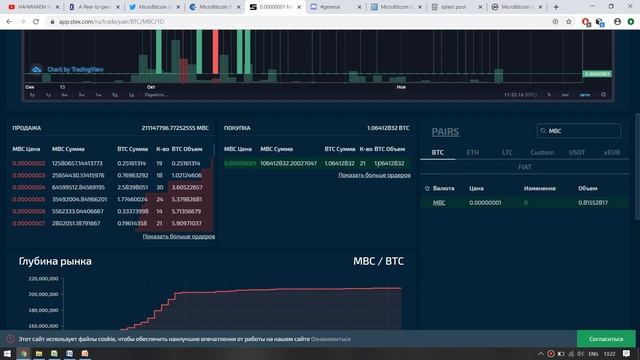Set chart range to 5y
Screen dimensions: 640x360
pyautogui.click(x=32, y=95)
